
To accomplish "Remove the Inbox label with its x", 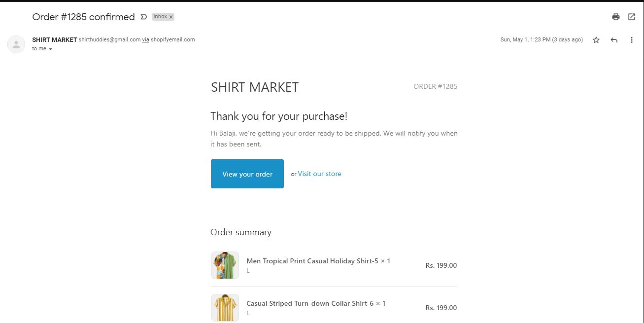I will click(171, 17).
